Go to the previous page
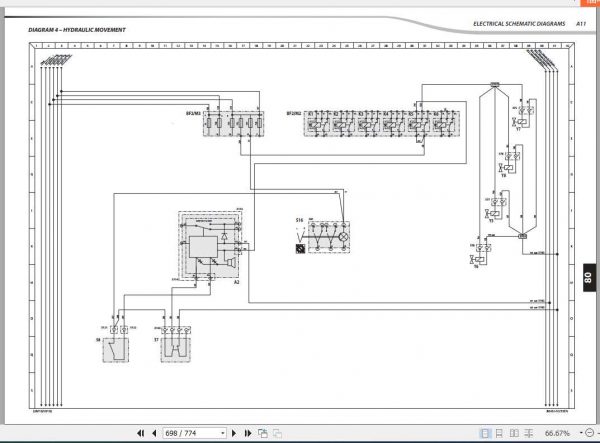Image resolution: width=600 pixels, height=443 pixels. point(154,433)
